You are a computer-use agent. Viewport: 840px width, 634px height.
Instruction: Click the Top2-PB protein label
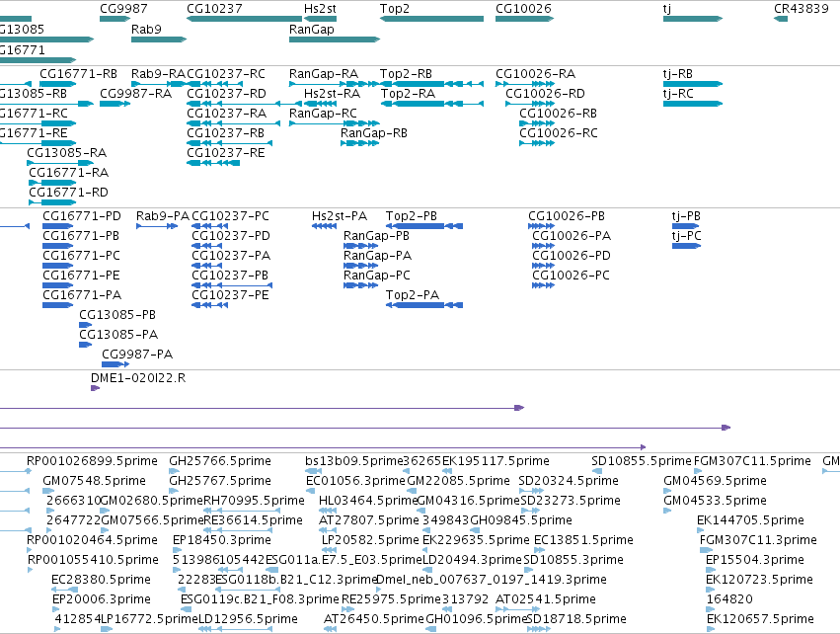click(x=412, y=216)
